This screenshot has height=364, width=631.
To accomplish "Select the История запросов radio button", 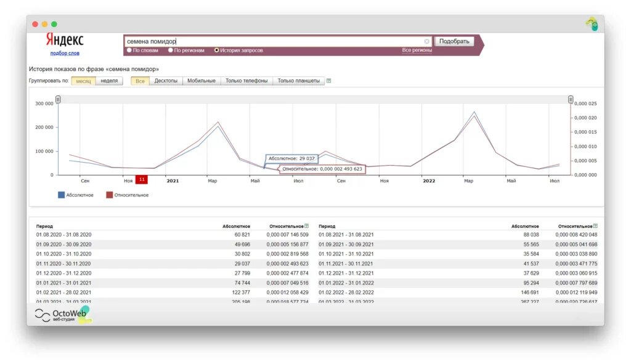I will (x=216, y=51).
